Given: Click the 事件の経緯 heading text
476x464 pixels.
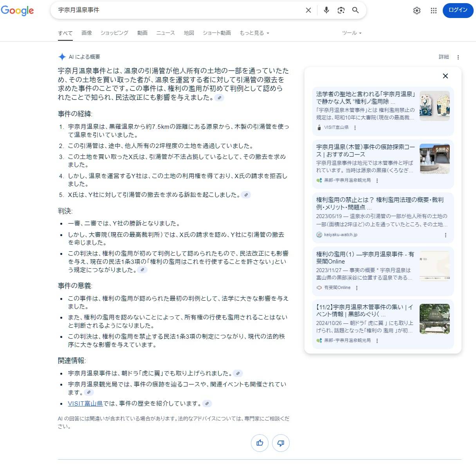Looking at the screenshot, I should [75, 114].
